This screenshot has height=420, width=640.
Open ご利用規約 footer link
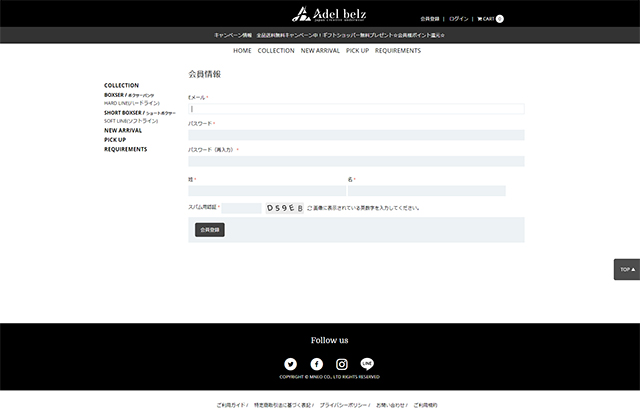pyautogui.click(x=425, y=405)
